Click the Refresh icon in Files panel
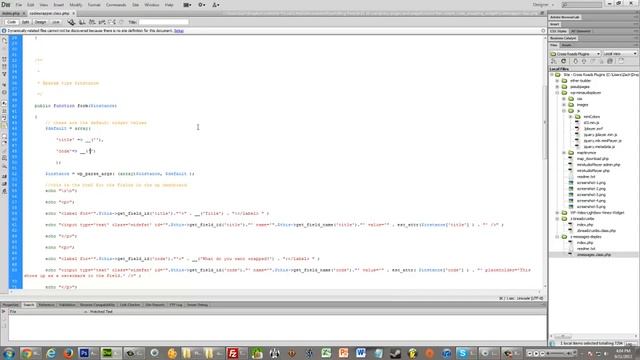Screen dimensions: 640x360 click(564, 61)
